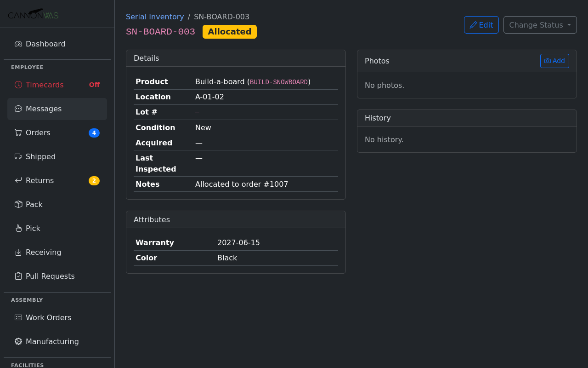Open Receiving via the download-box icon
Viewport: 588px width, 368px height.
(x=18, y=252)
